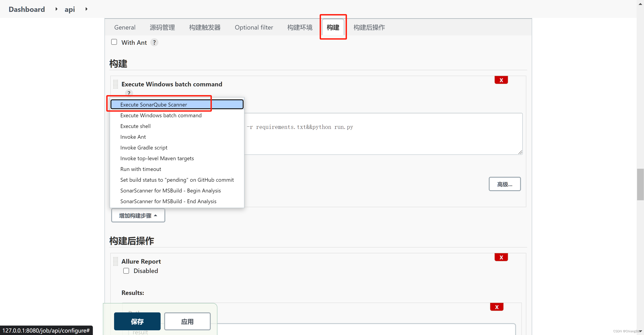Choose Execute Windows batch command menu item

pos(177,115)
